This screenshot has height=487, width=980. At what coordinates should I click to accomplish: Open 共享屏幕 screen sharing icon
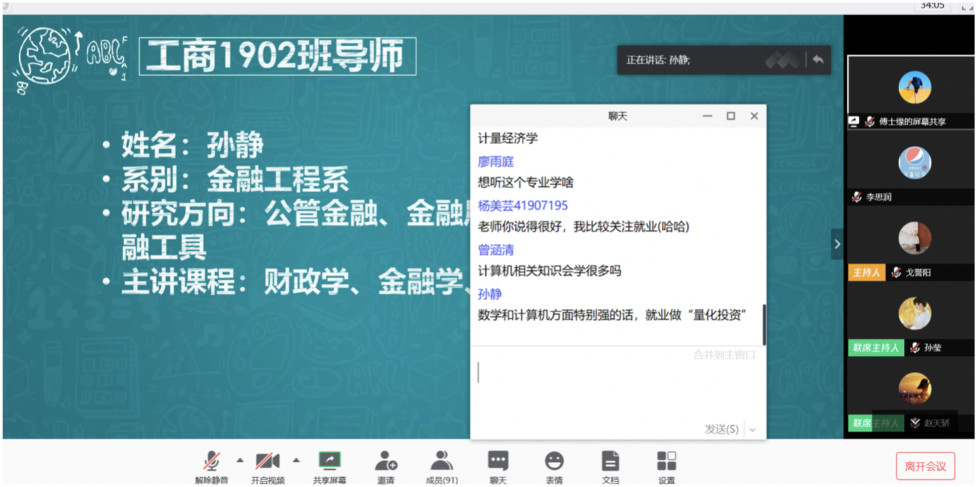tap(330, 461)
